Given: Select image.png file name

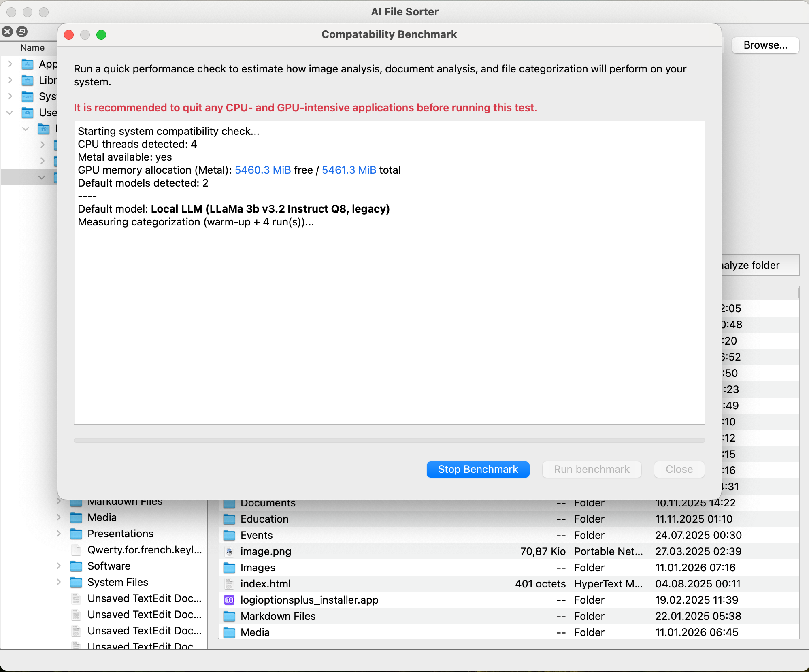Looking at the screenshot, I should point(266,551).
